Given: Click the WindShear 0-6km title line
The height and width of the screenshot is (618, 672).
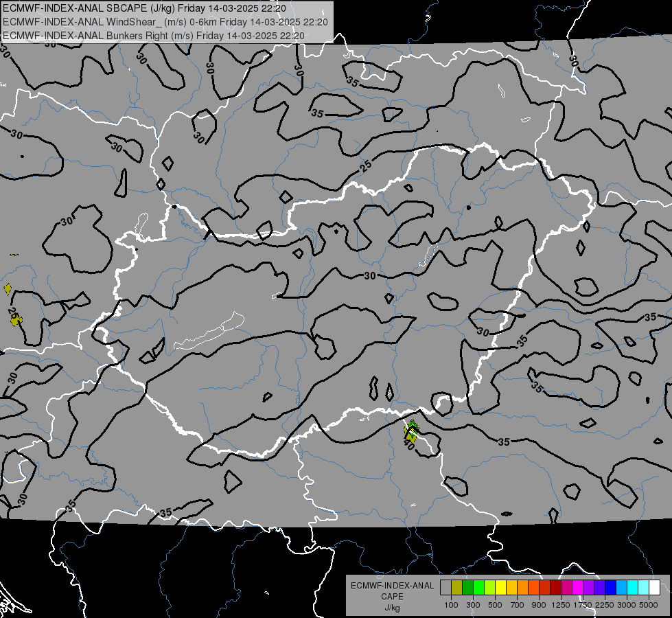Looking at the screenshot, I should tap(165, 22).
